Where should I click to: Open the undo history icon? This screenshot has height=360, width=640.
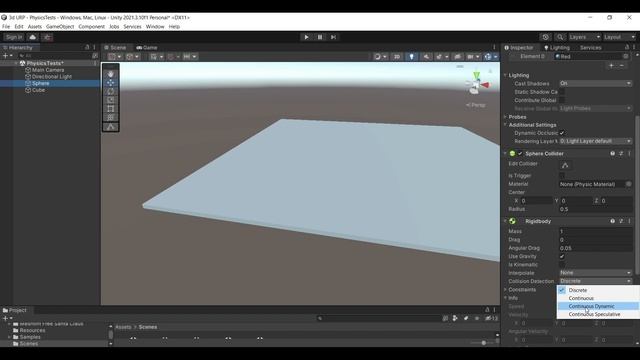[x=546, y=37]
